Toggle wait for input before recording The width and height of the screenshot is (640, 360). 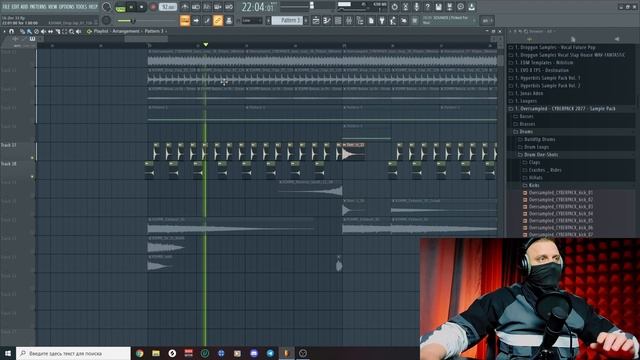[196, 7]
